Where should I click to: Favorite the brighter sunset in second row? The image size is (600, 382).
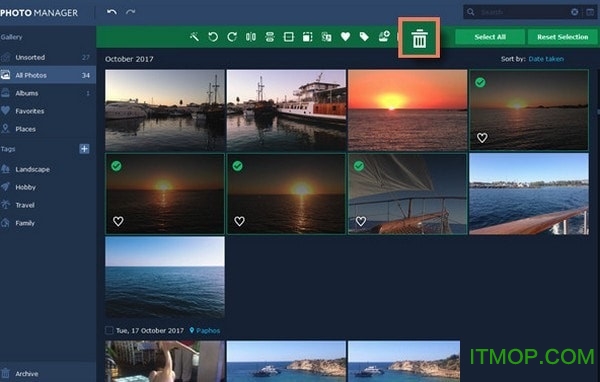coord(240,221)
